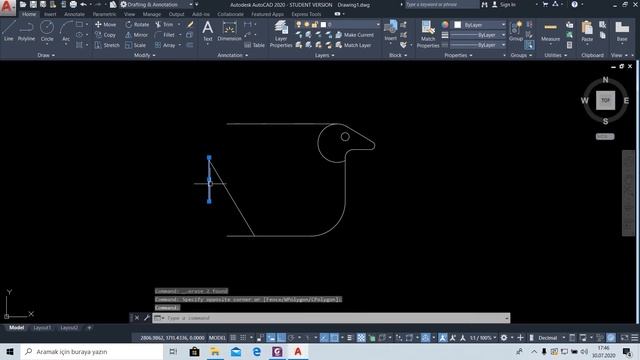The height and width of the screenshot is (360, 640).
Task: Expand the Annotation panel
Action: click(233, 55)
